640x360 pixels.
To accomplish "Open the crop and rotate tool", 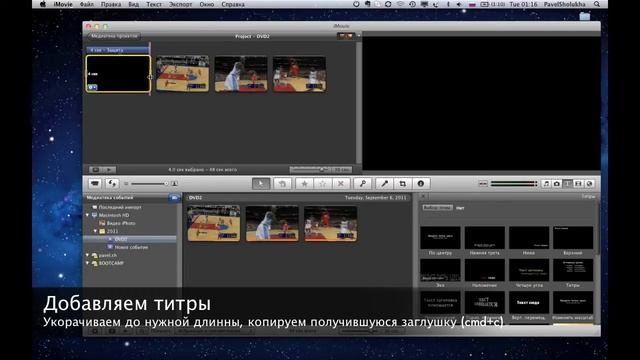I will tap(402, 184).
